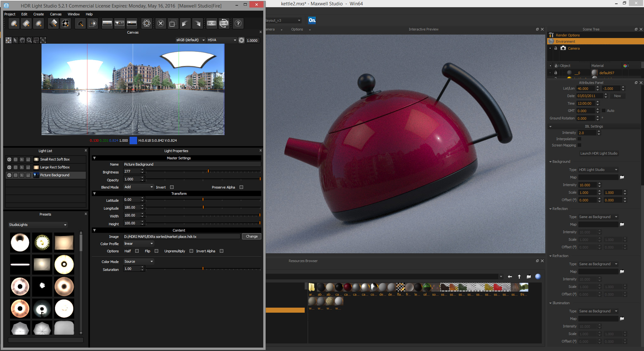Select Render Options in Scene Tree
Screen dimensions: 644x351
568,35
